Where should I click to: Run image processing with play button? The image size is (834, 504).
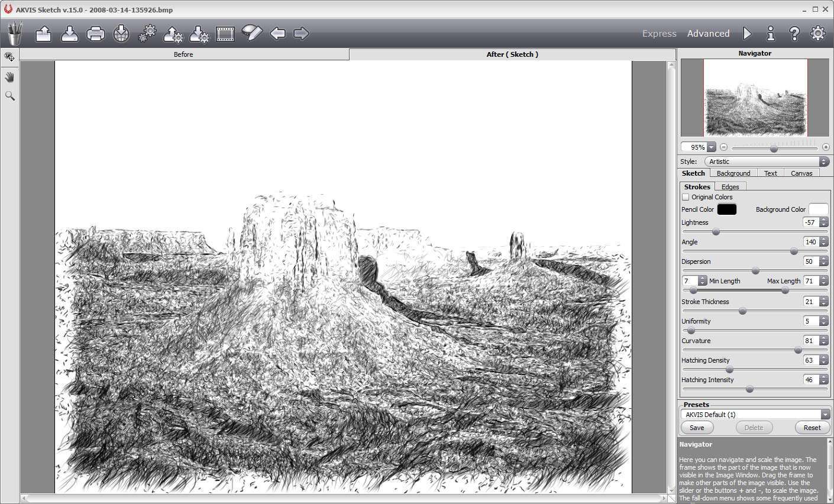[747, 34]
